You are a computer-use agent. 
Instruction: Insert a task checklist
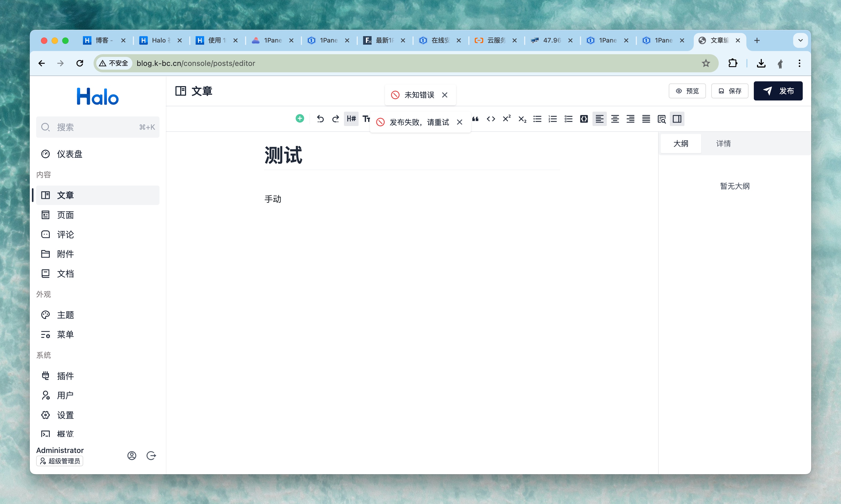tap(568, 119)
